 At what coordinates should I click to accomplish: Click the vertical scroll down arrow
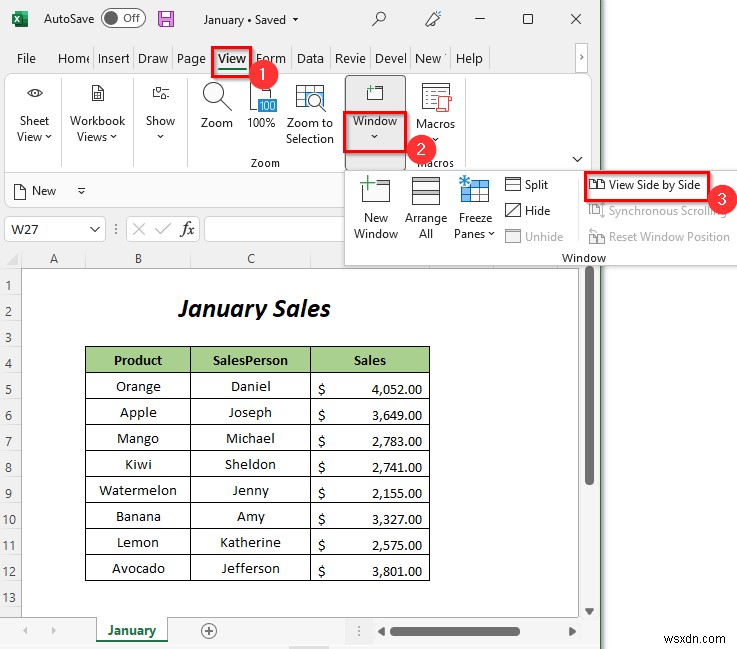[589, 611]
